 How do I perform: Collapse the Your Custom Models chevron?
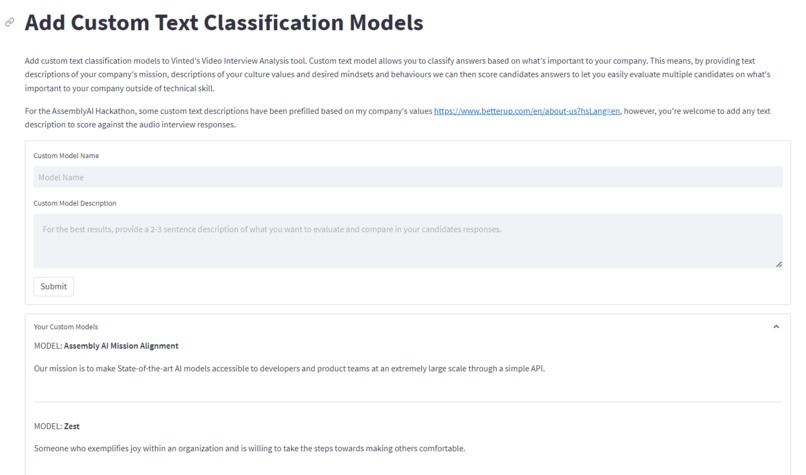(776, 327)
